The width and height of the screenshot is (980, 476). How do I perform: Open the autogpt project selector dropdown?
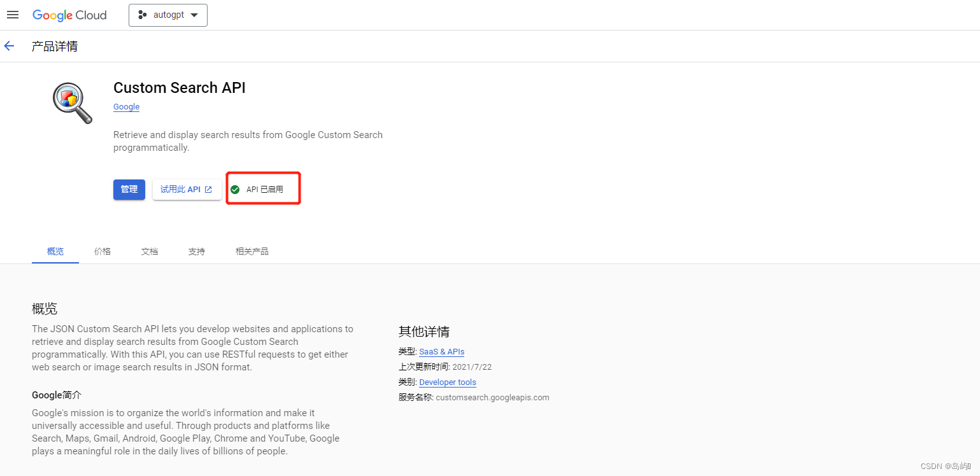(x=168, y=15)
